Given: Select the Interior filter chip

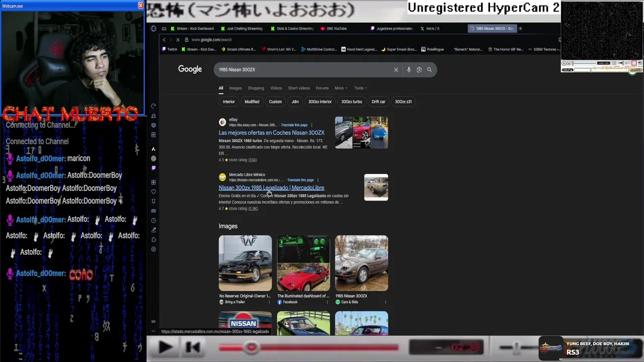Looking at the screenshot, I should (229, 102).
